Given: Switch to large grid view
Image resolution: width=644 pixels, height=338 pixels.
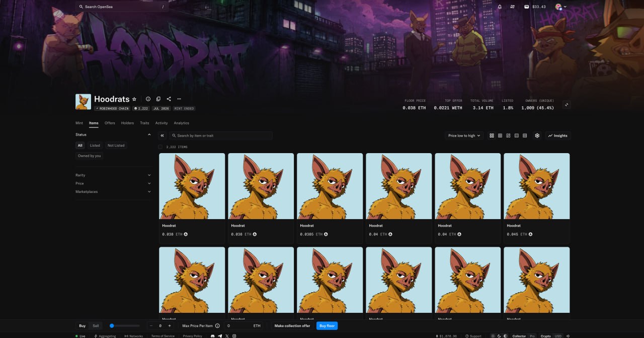Looking at the screenshot, I should [x=492, y=136].
